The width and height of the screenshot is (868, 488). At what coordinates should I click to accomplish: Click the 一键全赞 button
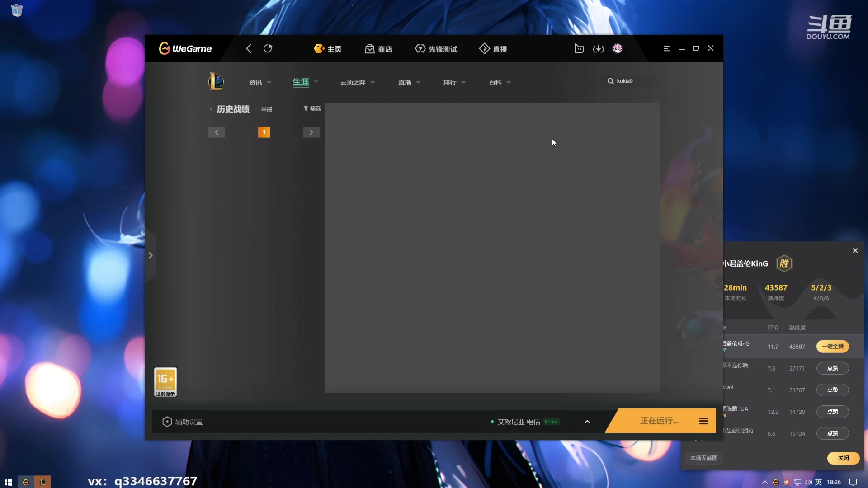click(x=833, y=347)
